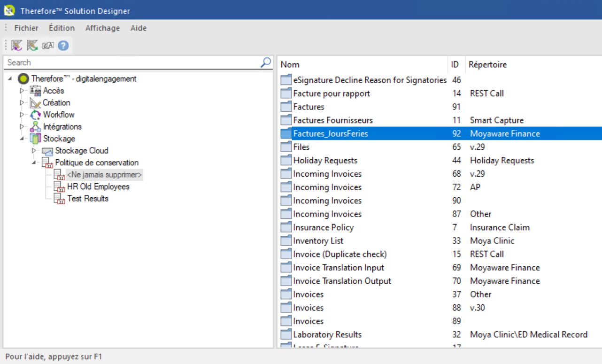The image size is (602, 364).
Task: Click the purple import design toolbar icon
Action: [x=16, y=45]
